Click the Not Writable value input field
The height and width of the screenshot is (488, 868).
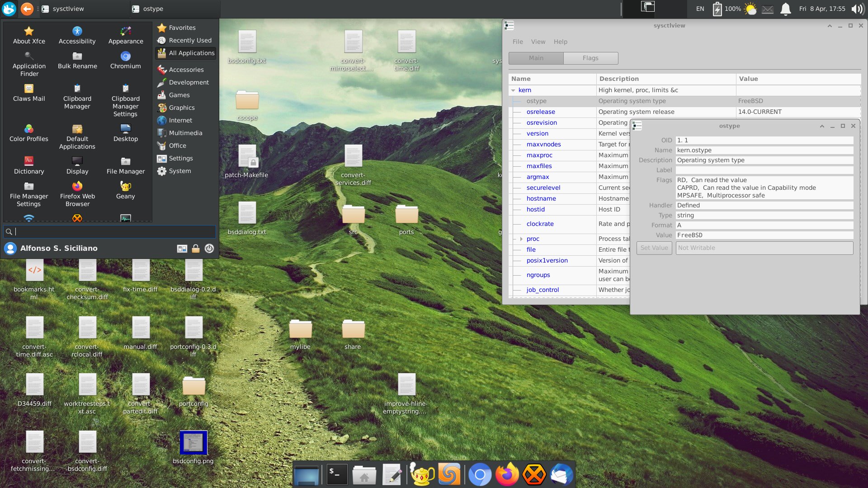(764, 248)
